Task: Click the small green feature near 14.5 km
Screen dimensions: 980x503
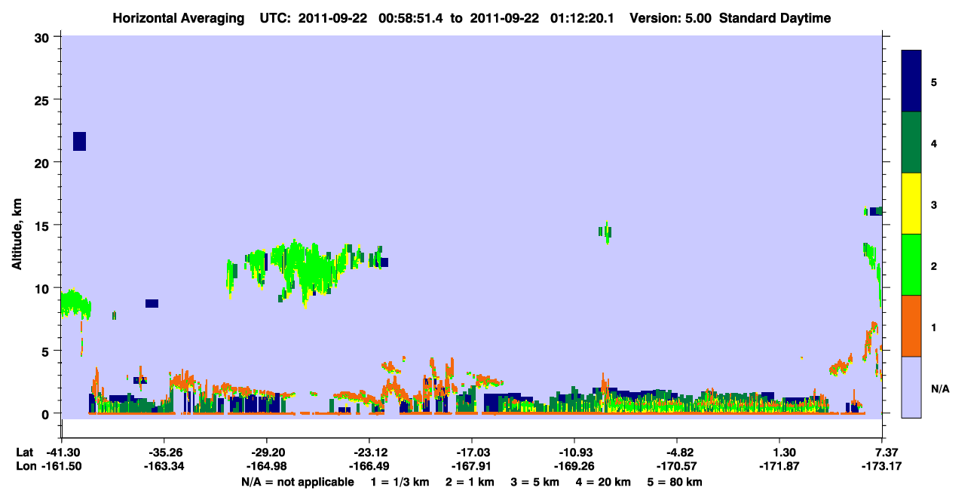Action: (x=605, y=232)
